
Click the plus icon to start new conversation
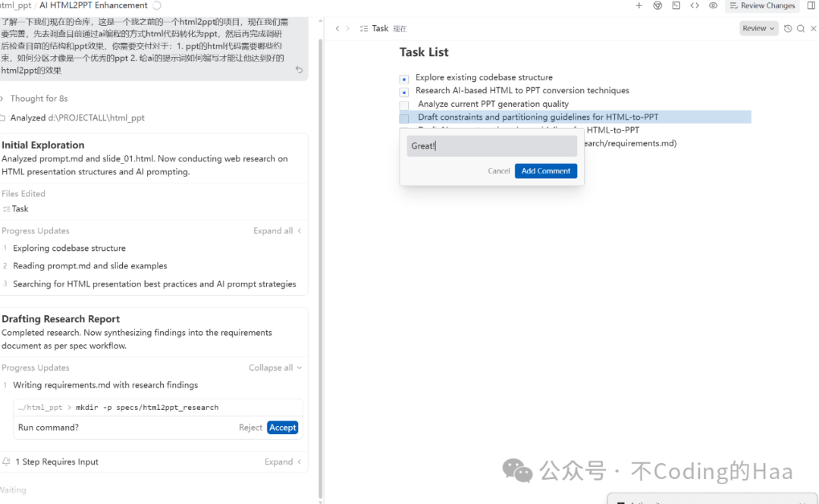click(639, 6)
